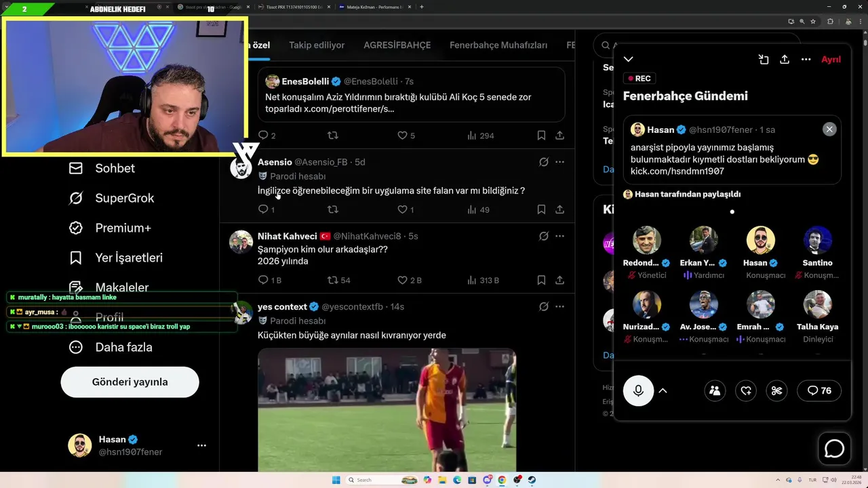Open the Windows Start menu
Viewport: 868px width, 488px height.
(336, 480)
